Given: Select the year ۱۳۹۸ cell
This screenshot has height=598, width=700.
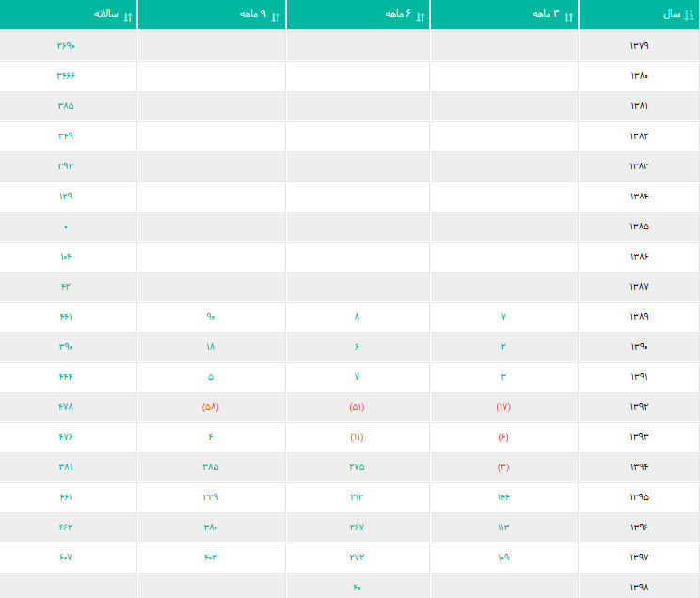Looking at the screenshot, I should click(639, 588).
